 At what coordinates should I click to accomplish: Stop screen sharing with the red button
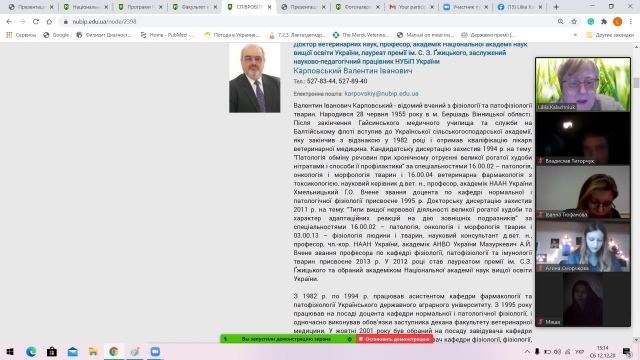(394, 339)
